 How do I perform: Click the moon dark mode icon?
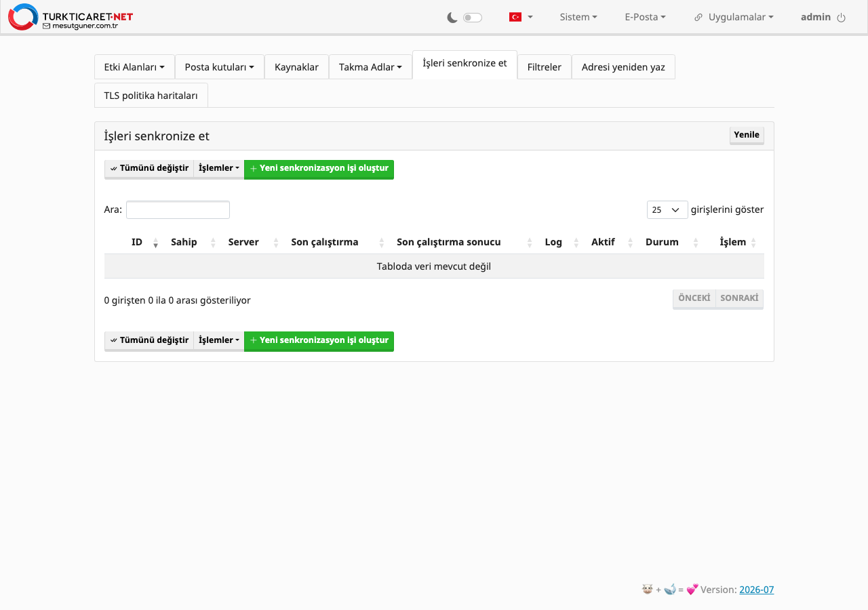(x=452, y=18)
